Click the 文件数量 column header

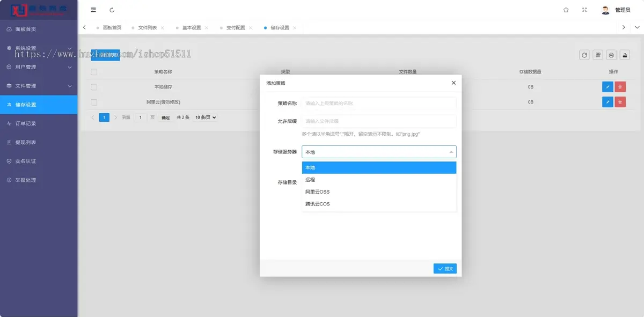[x=408, y=71]
